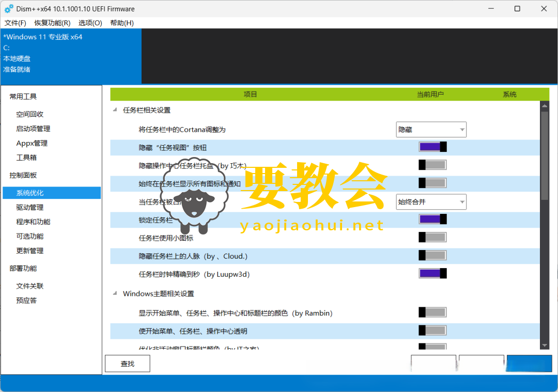Click the 控制面板 section heading
The height and width of the screenshot is (392, 558).
(x=23, y=176)
